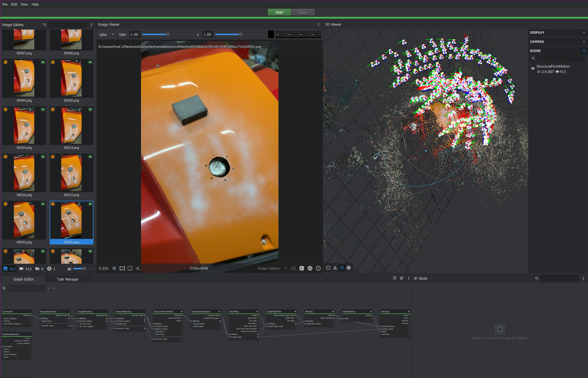Switch to the Task Manager tab
The width and height of the screenshot is (588, 378).
tap(67, 279)
